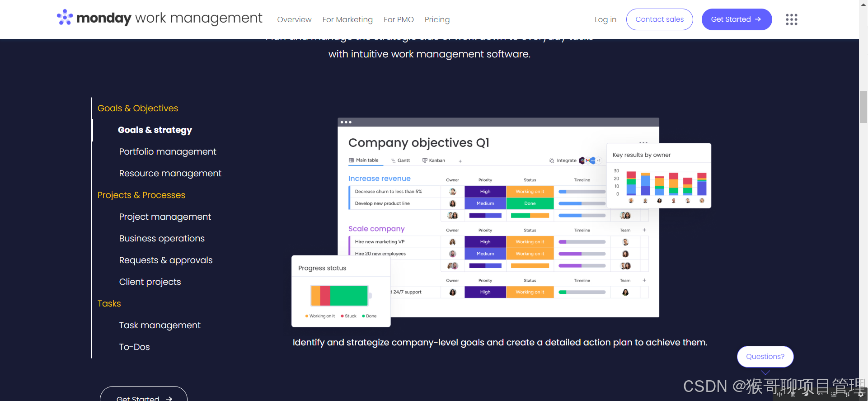868x401 pixels.
Task: Select Resource management
Action: (x=170, y=174)
